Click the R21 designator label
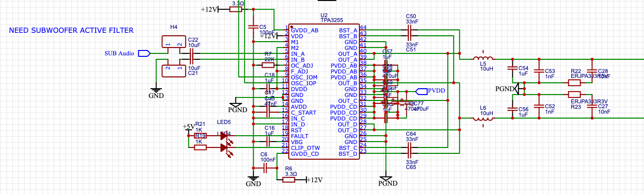 pos(200,124)
